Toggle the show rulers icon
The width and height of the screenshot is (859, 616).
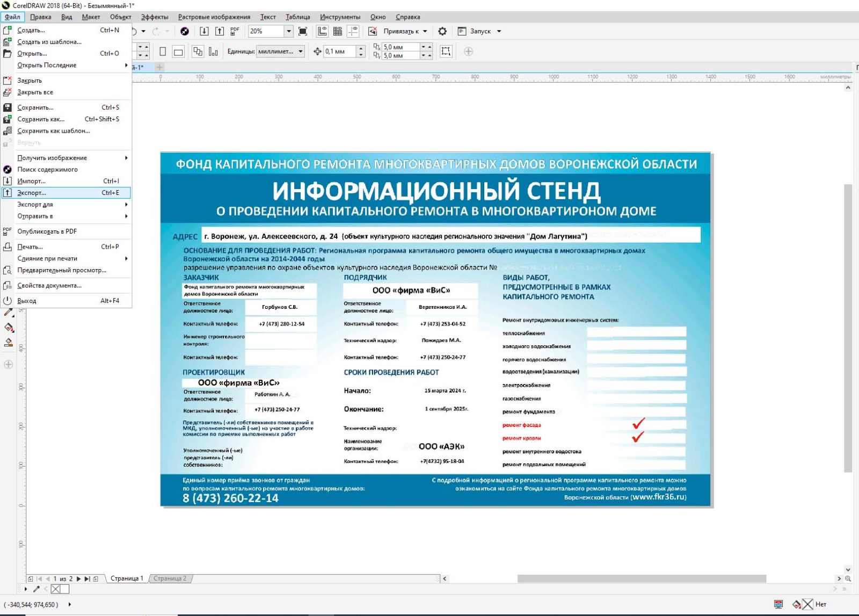pos(322,31)
